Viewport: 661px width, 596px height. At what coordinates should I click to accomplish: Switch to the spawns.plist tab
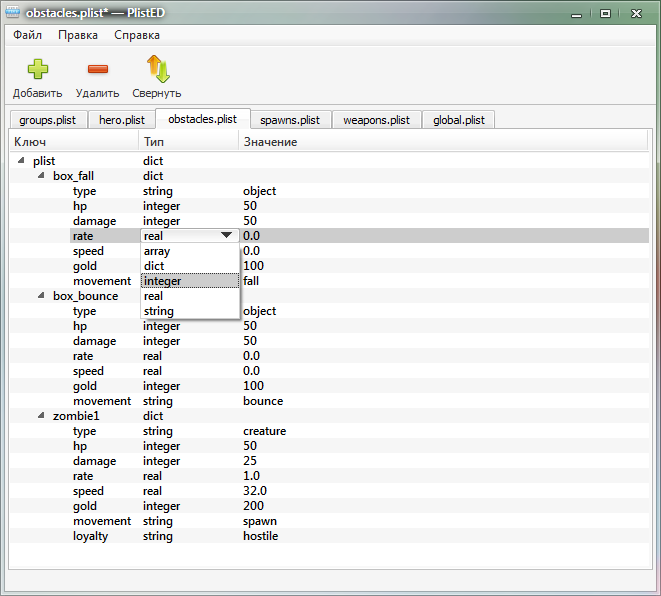[290, 120]
